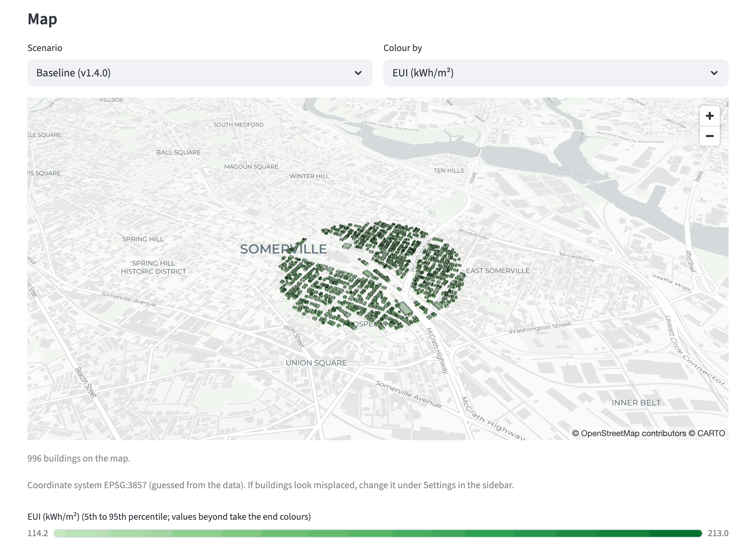The width and height of the screenshot is (756, 542).
Task: Zoom in with the map plus button
Action: click(709, 116)
